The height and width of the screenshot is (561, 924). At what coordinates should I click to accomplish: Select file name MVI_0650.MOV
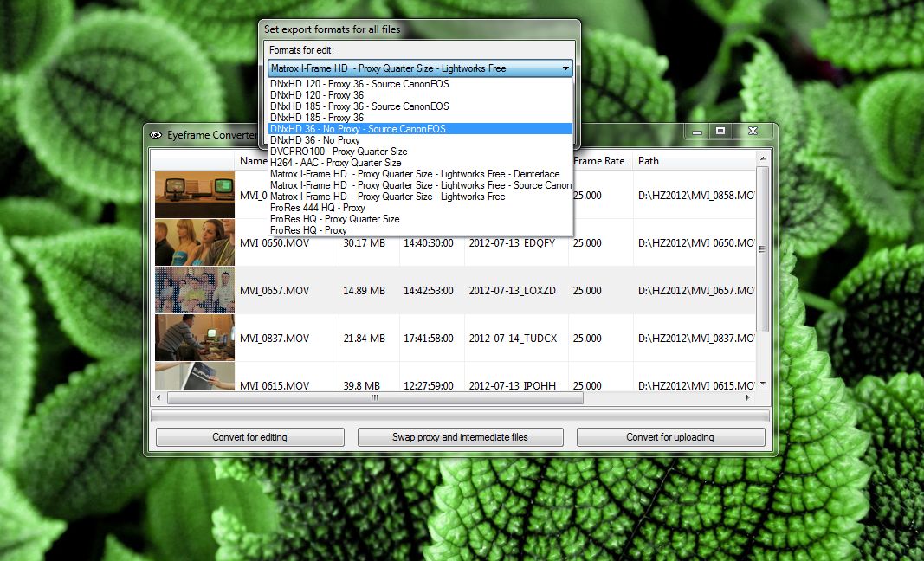click(275, 242)
